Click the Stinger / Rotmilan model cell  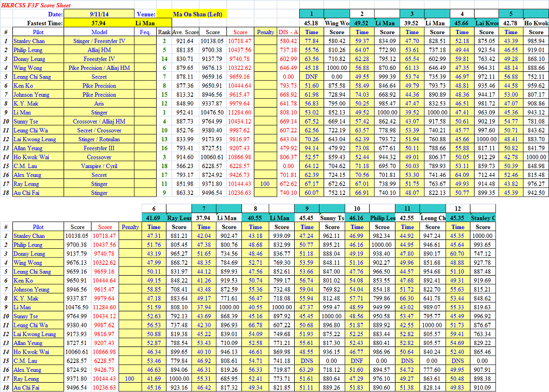tap(99, 139)
